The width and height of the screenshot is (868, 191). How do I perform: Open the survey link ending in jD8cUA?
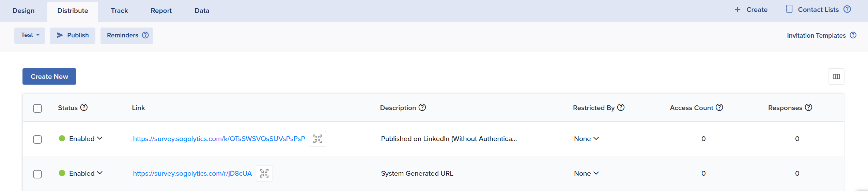(192, 173)
